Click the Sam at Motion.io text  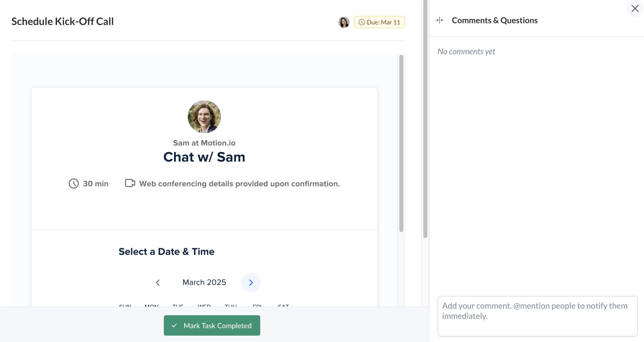tap(204, 143)
